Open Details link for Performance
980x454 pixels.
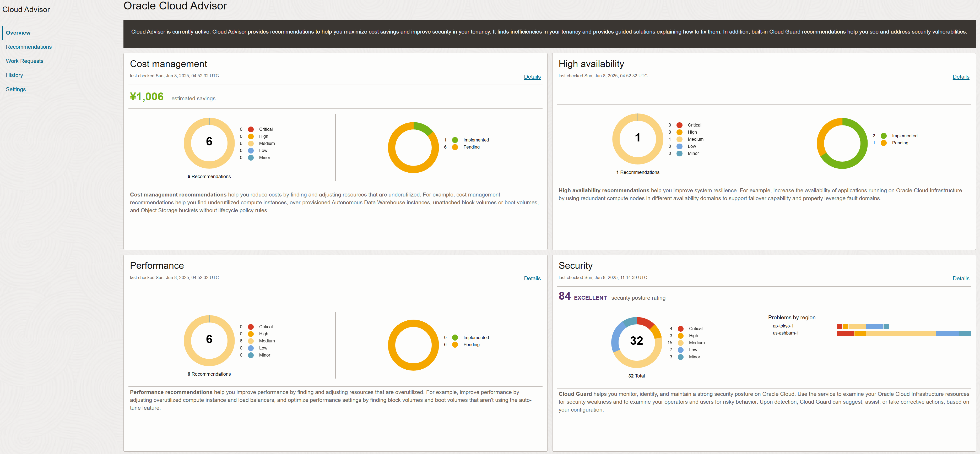[x=532, y=278]
